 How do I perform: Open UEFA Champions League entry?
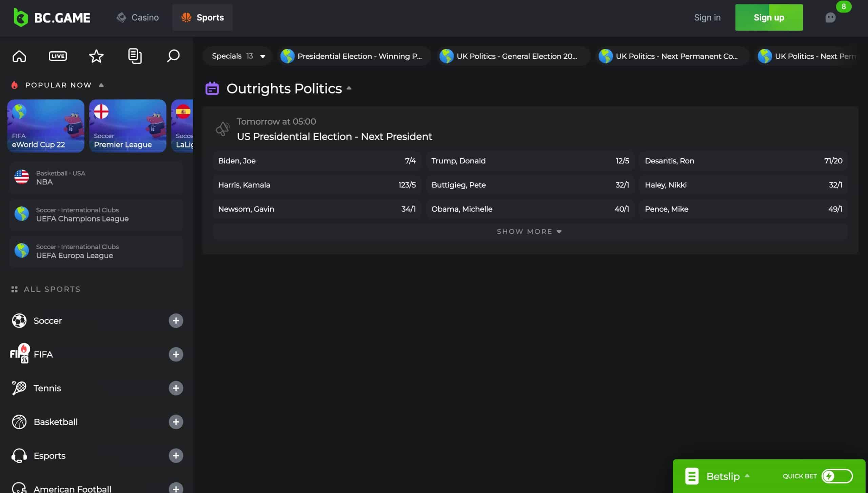pyautogui.click(x=96, y=214)
